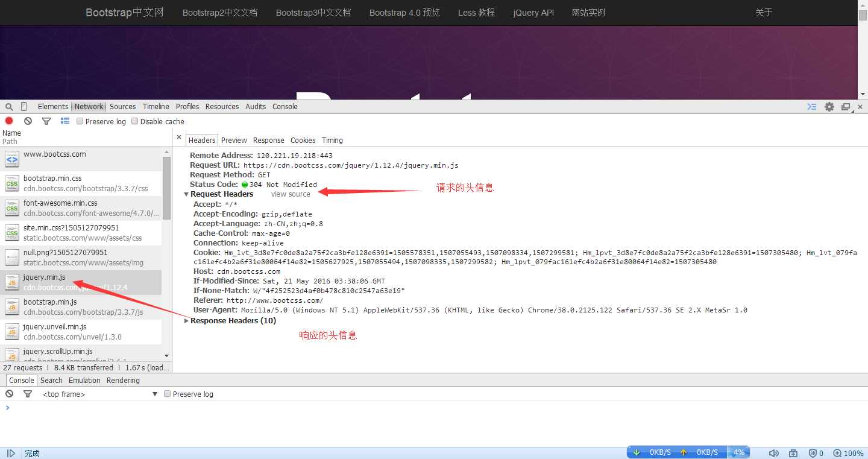Click the CSS icon of bootstrap.min.css

click(x=12, y=183)
